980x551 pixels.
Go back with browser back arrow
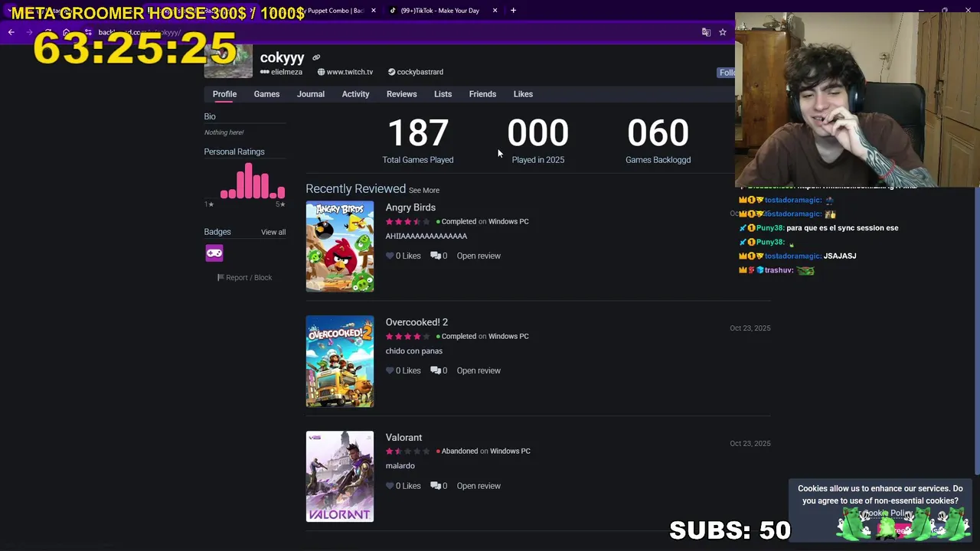click(11, 32)
